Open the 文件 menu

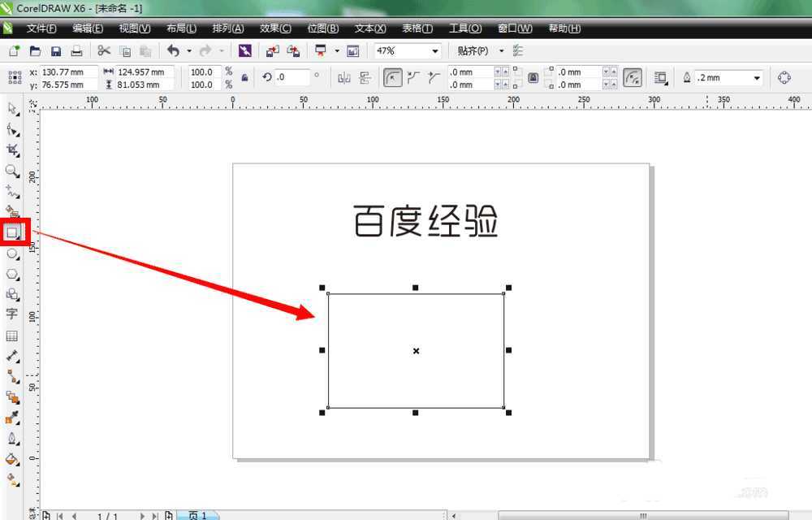tap(41, 28)
